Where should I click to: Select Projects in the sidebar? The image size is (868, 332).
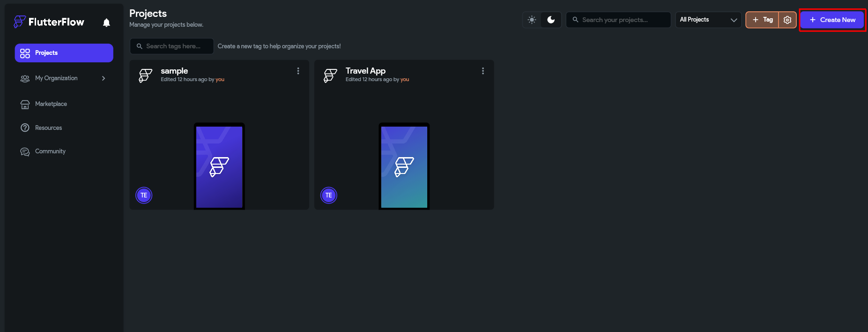64,53
